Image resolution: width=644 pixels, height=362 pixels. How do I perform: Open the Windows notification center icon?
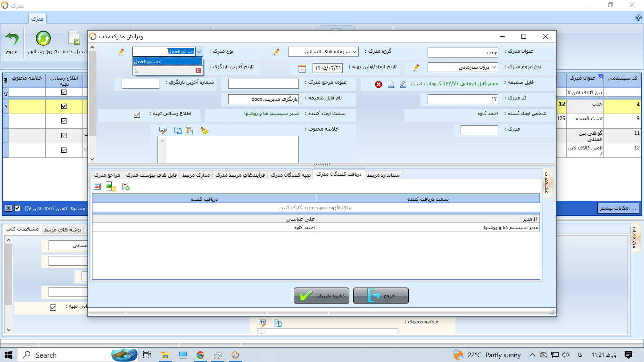pyautogui.click(x=628, y=355)
